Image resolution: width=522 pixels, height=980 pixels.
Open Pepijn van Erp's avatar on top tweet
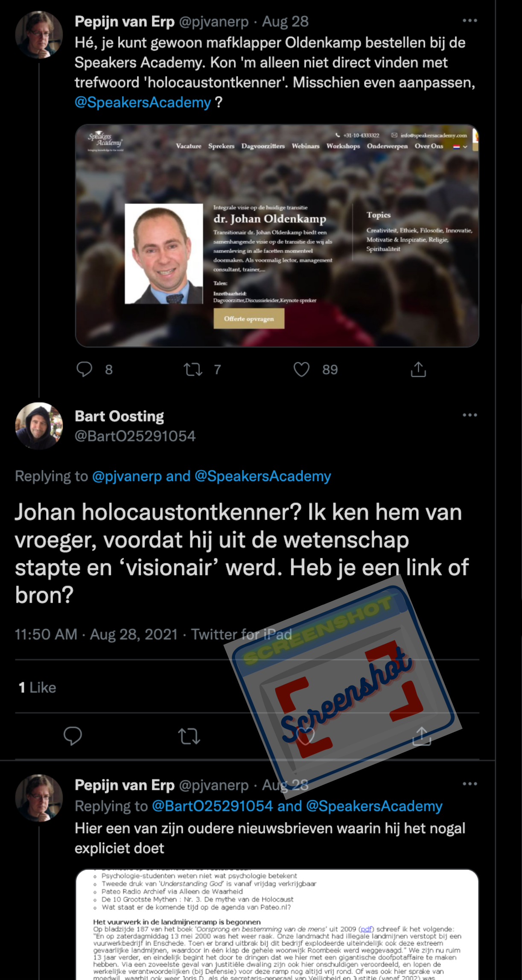click(x=39, y=35)
